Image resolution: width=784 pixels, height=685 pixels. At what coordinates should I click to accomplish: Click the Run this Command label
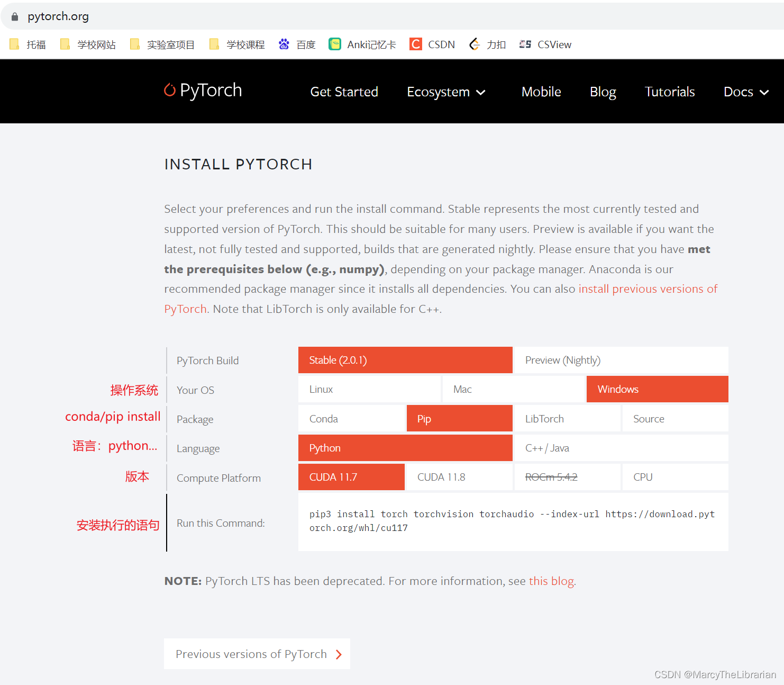pos(221,523)
